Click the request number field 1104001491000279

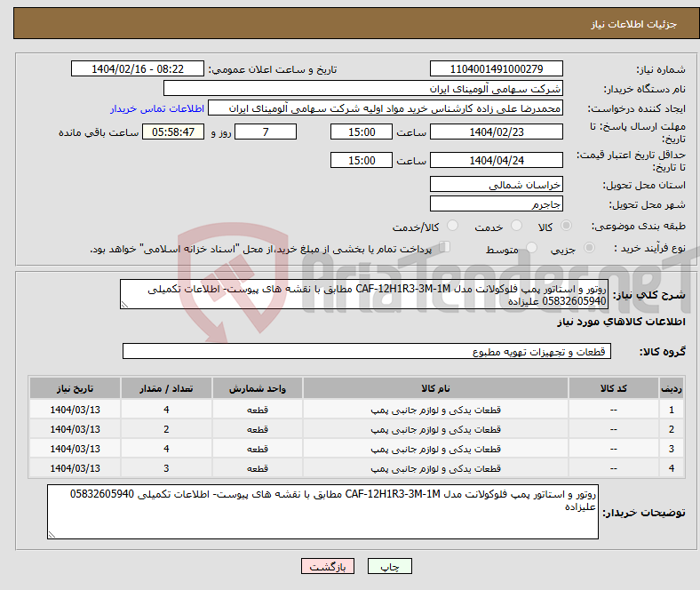(x=496, y=68)
